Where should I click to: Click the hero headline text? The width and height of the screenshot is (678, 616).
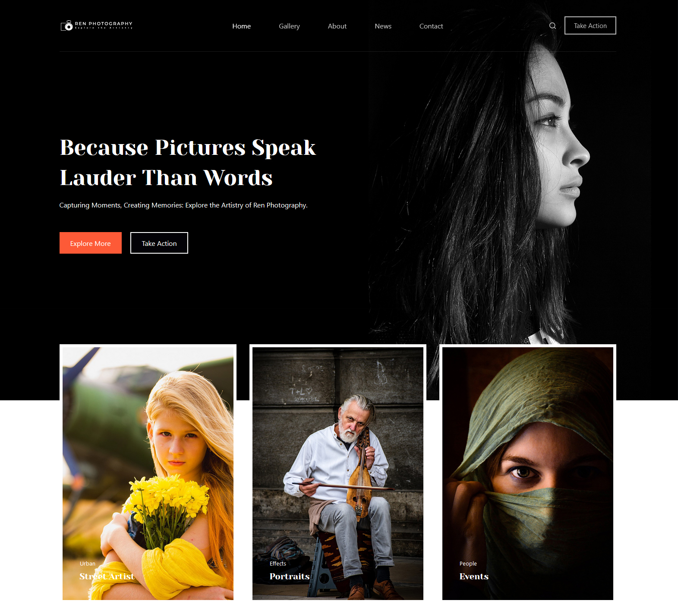pos(188,163)
